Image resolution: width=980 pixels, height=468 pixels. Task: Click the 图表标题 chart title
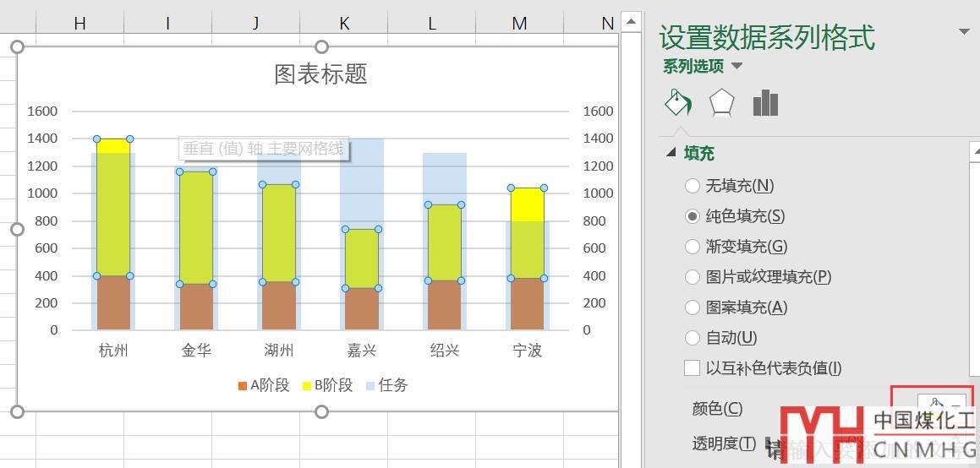pos(320,74)
